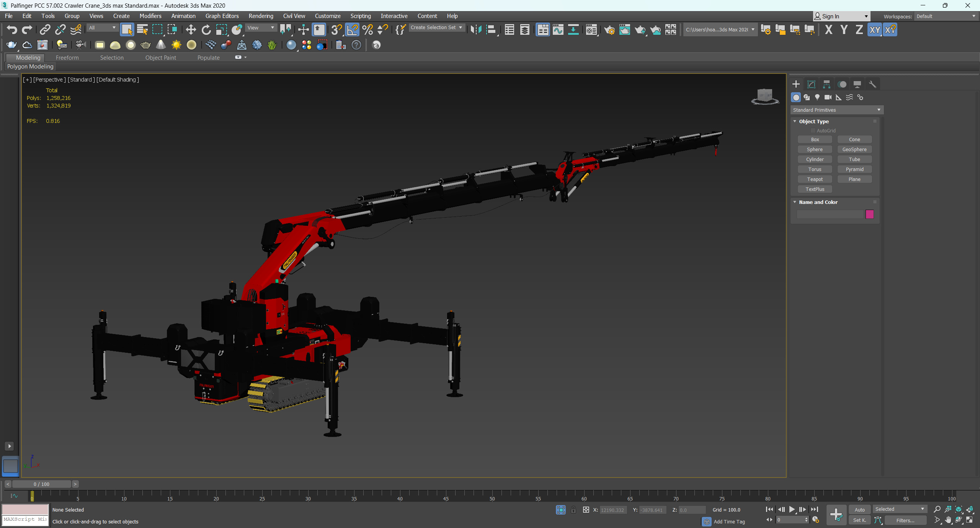Image resolution: width=980 pixels, height=528 pixels.
Task: Toggle Angle Snap
Action: 352,29
